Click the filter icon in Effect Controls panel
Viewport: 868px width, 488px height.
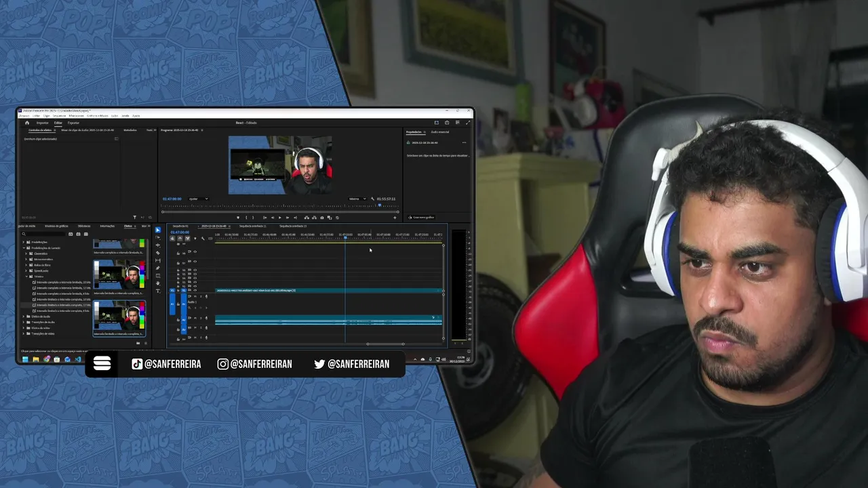pyautogui.click(x=134, y=218)
